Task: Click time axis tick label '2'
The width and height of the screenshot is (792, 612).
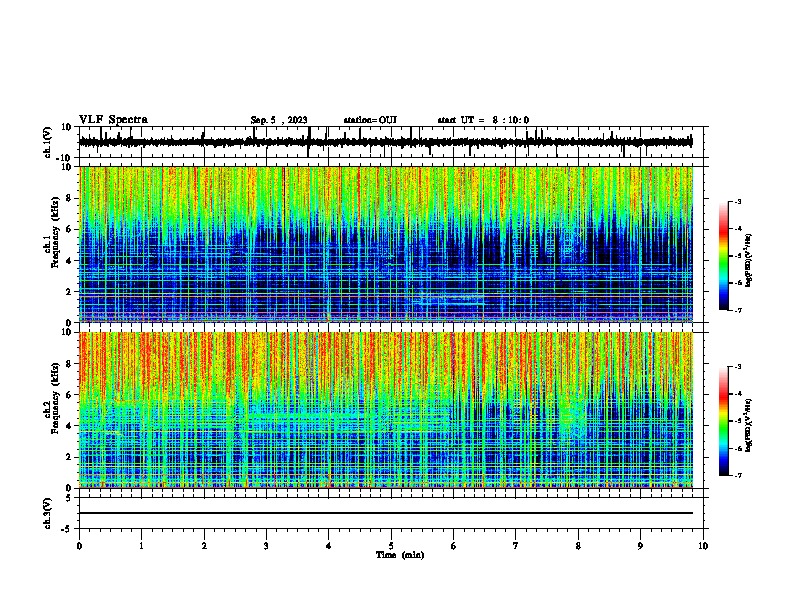Action: [204, 546]
